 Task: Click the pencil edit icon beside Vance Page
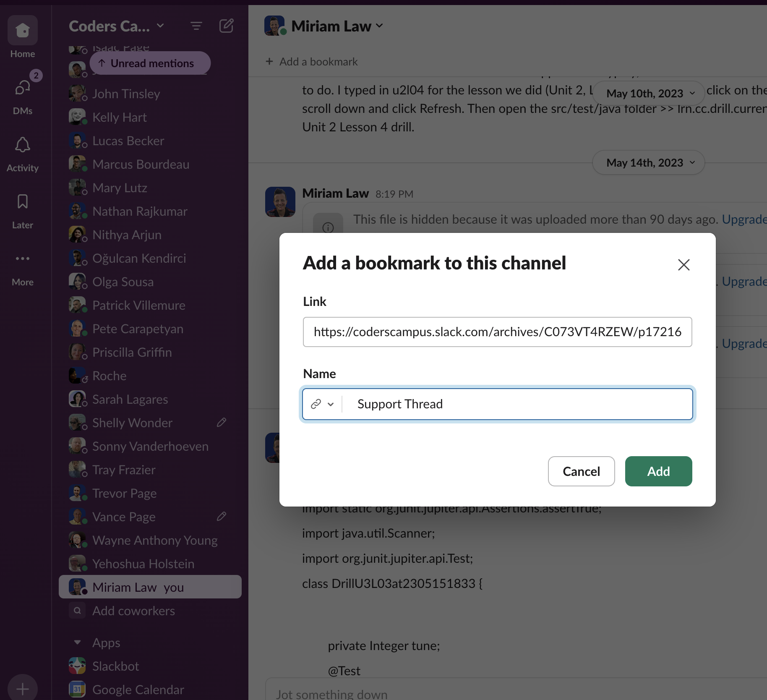pos(222,517)
